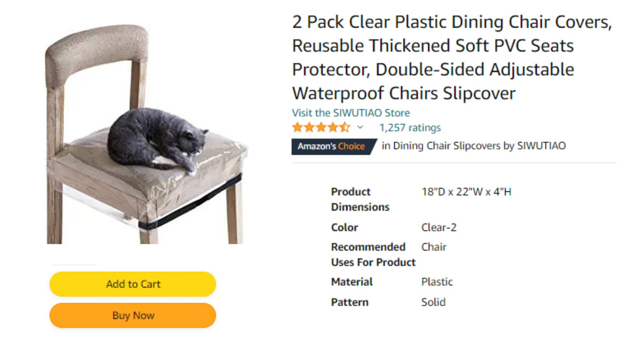Click the gray cat in the product photo
The height and width of the screenshot is (362, 644).
pos(156,139)
